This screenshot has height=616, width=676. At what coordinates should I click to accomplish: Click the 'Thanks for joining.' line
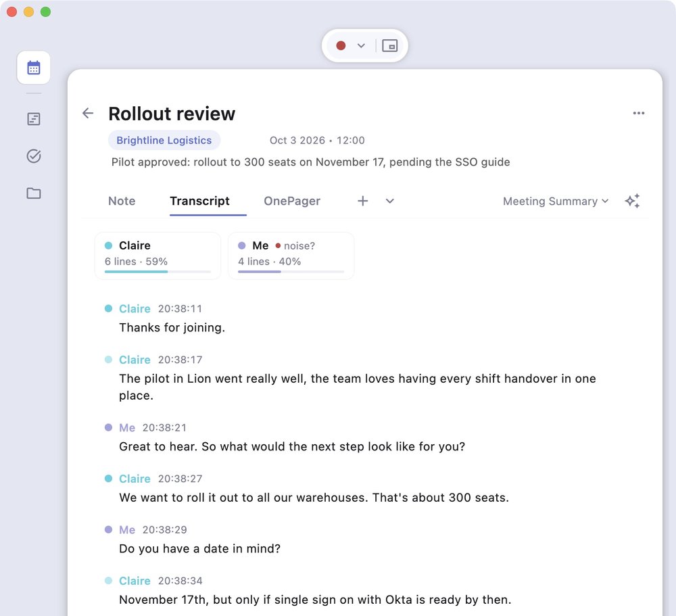(x=172, y=328)
